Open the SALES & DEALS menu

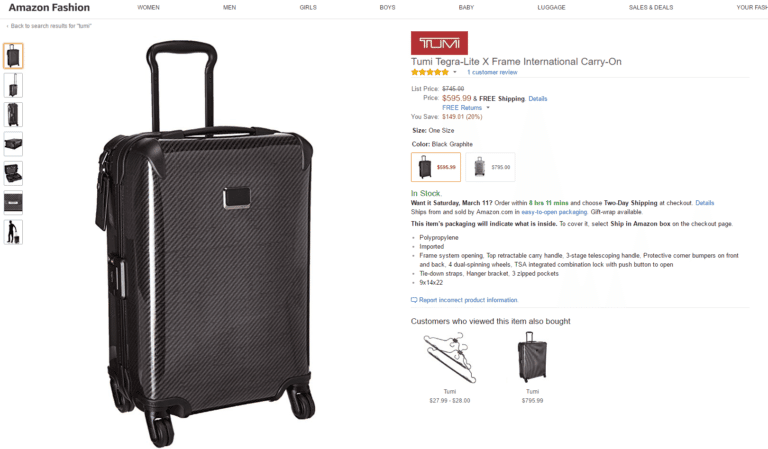[x=650, y=7]
